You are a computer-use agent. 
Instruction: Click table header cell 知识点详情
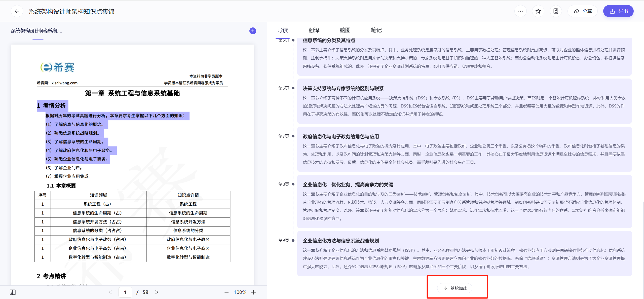click(188, 195)
